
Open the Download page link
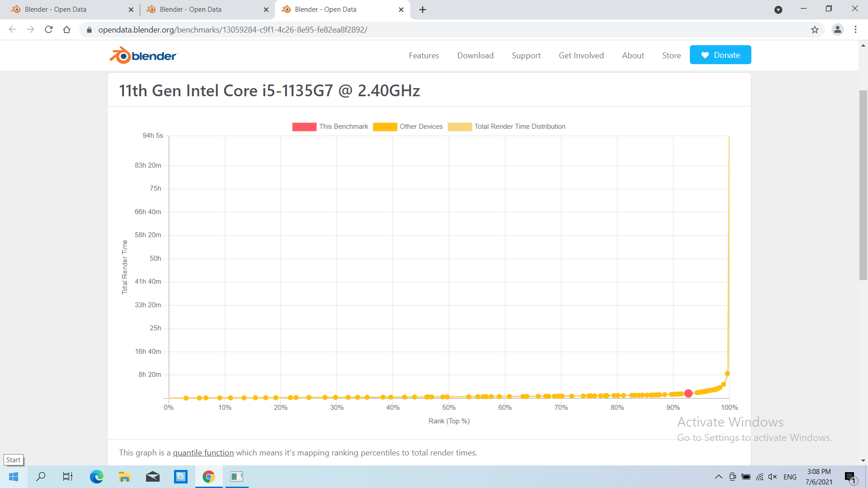pyautogui.click(x=475, y=56)
